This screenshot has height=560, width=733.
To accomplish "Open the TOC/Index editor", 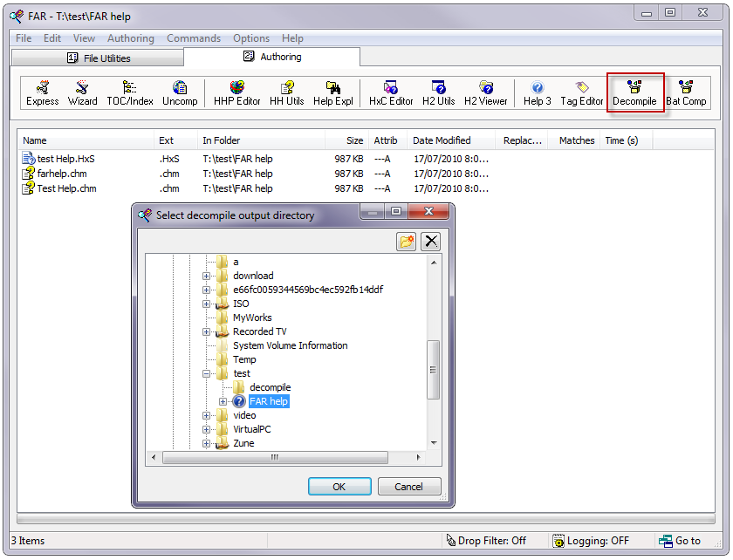I will pyautogui.click(x=129, y=93).
